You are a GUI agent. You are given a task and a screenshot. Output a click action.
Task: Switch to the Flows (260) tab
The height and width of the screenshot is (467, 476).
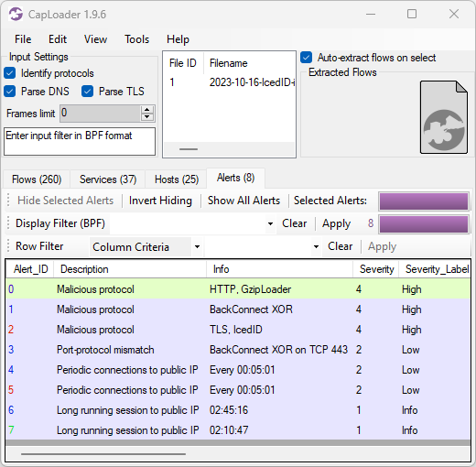pyautogui.click(x=37, y=179)
